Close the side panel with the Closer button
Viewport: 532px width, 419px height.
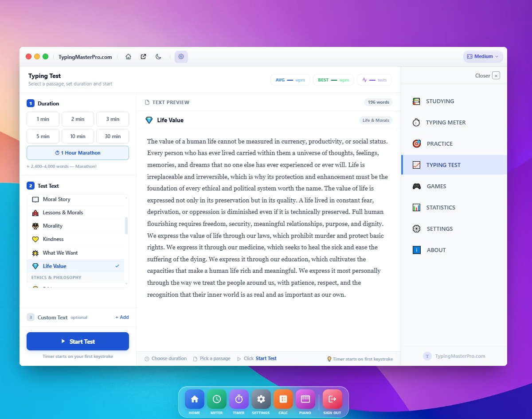pyautogui.click(x=487, y=76)
